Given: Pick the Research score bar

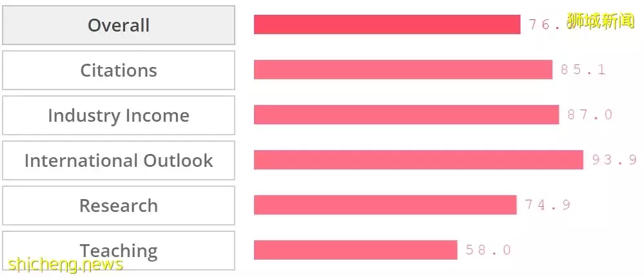Looking at the screenshot, I should click(385, 205).
